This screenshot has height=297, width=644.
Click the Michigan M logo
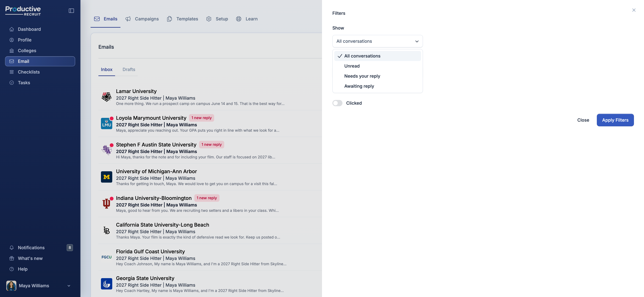coord(106,177)
